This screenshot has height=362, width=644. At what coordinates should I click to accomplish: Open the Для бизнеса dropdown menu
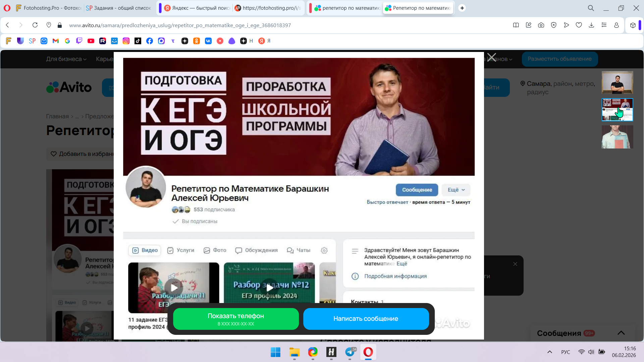tap(66, 59)
